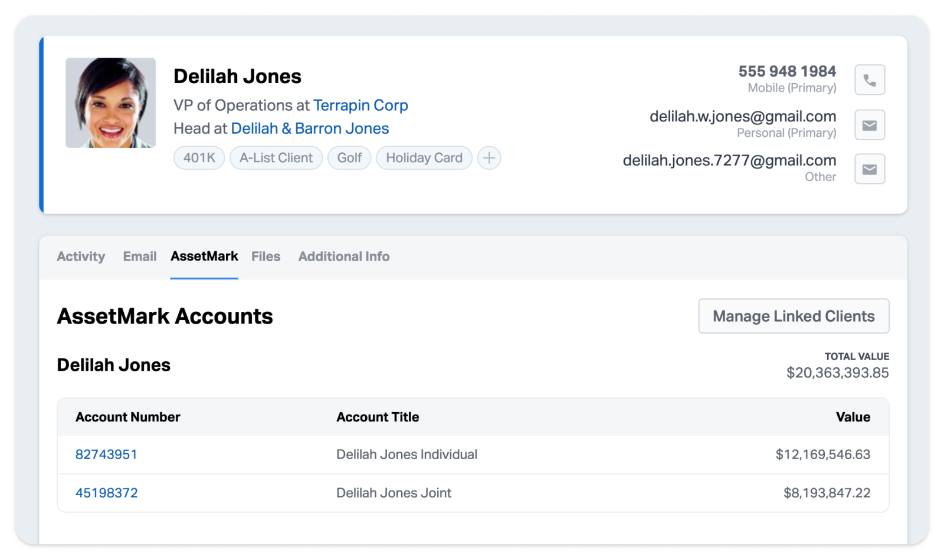Click the mobile number 555 948 1984

click(786, 71)
